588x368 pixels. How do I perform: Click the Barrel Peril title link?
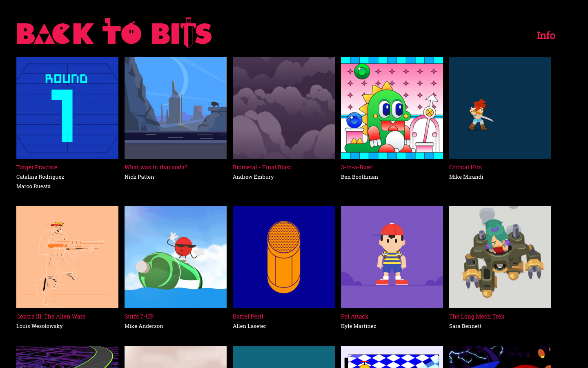(248, 316)
